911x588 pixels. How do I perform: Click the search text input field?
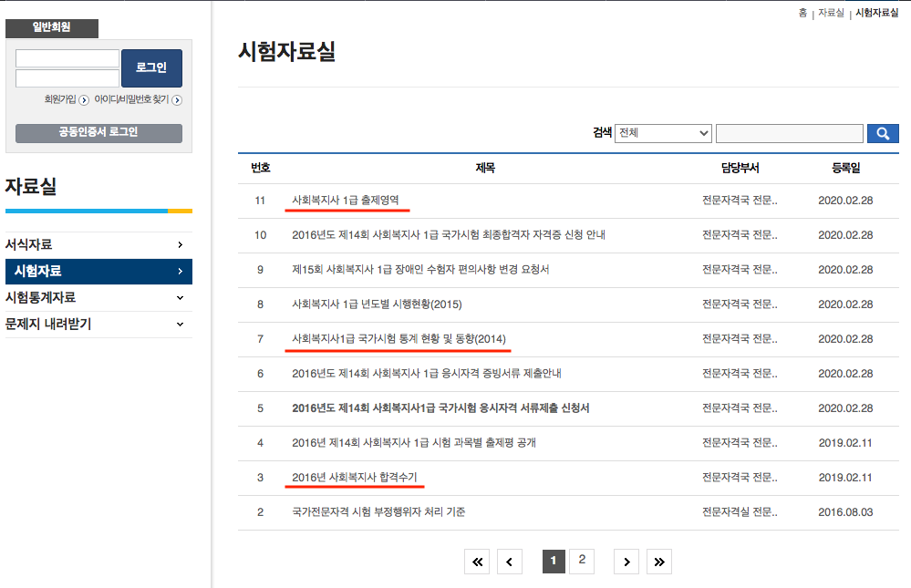pos(789,132)
